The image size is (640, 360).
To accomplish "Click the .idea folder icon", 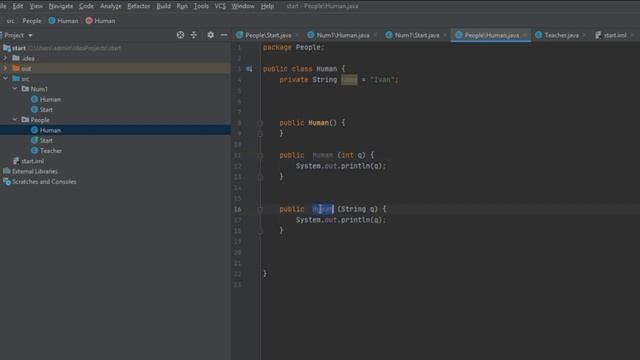I will pyautogui.click(x=16, y=58).
